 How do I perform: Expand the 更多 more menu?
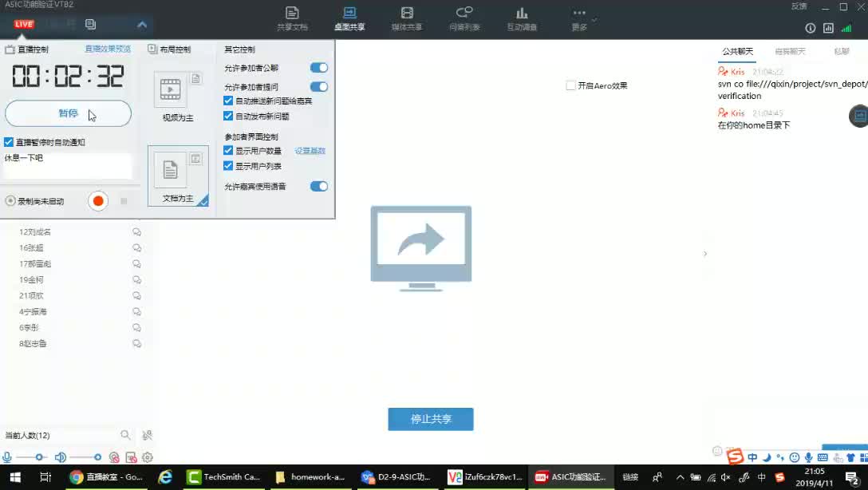(579, 18)
